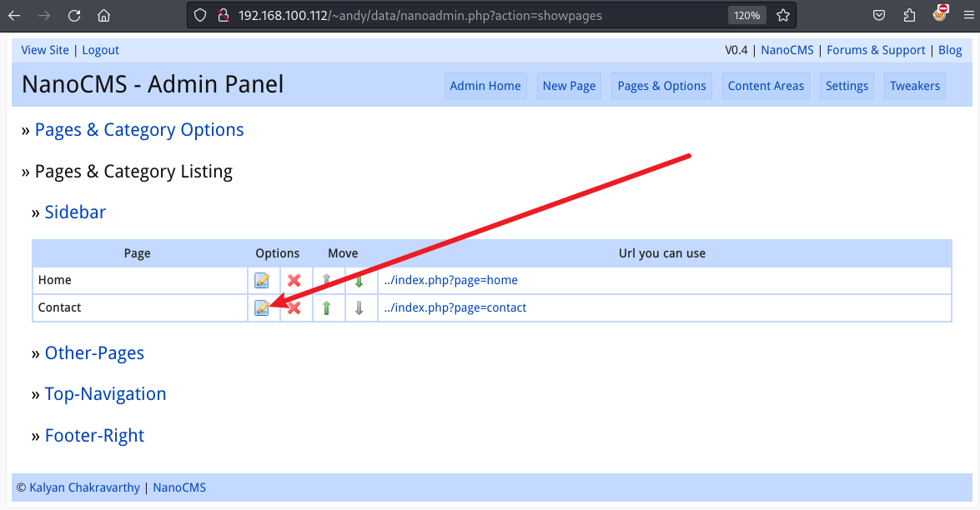Open the New Page tab
Image resolution: width=980 pixels, height=510 pixels.
[569, 86]
